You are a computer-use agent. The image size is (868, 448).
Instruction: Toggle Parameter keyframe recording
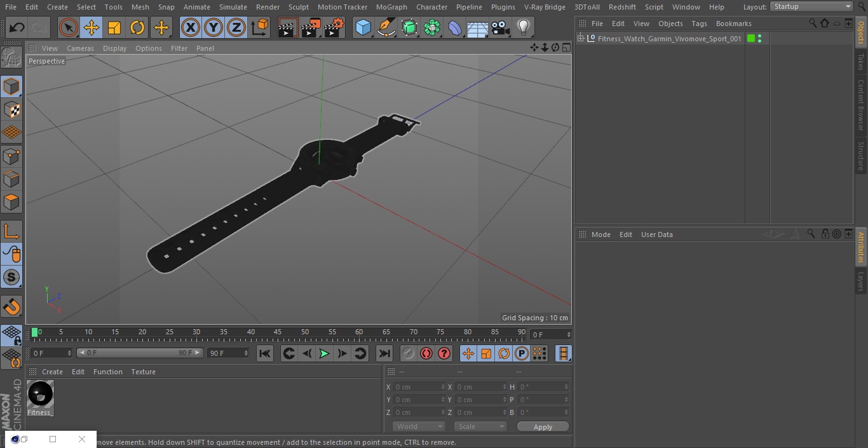522,353
